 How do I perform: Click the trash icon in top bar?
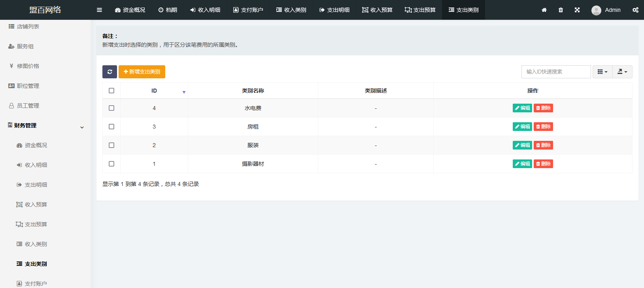pyautogui.click(x=561, y=10)
